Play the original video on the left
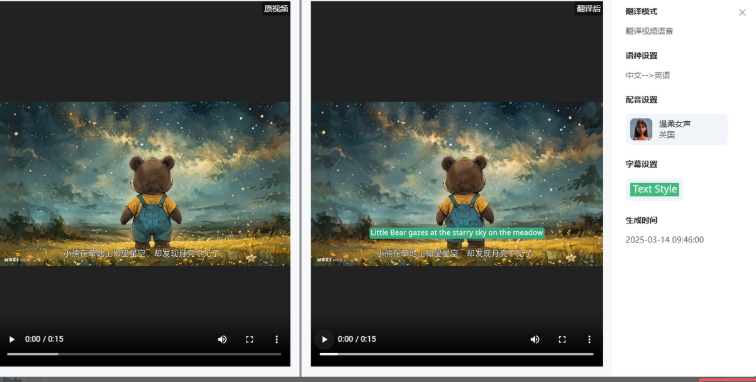 pos(12,340)
